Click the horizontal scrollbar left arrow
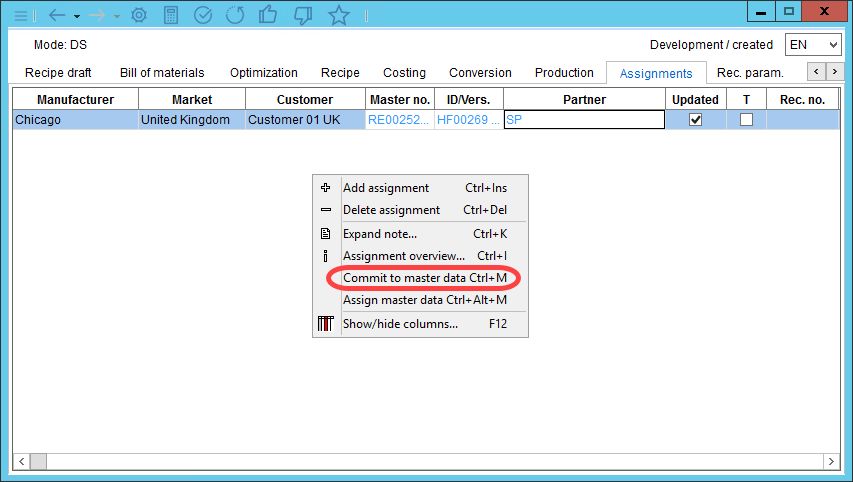The width and height of the screenshot is (853, 482). (x=21, y=461)
